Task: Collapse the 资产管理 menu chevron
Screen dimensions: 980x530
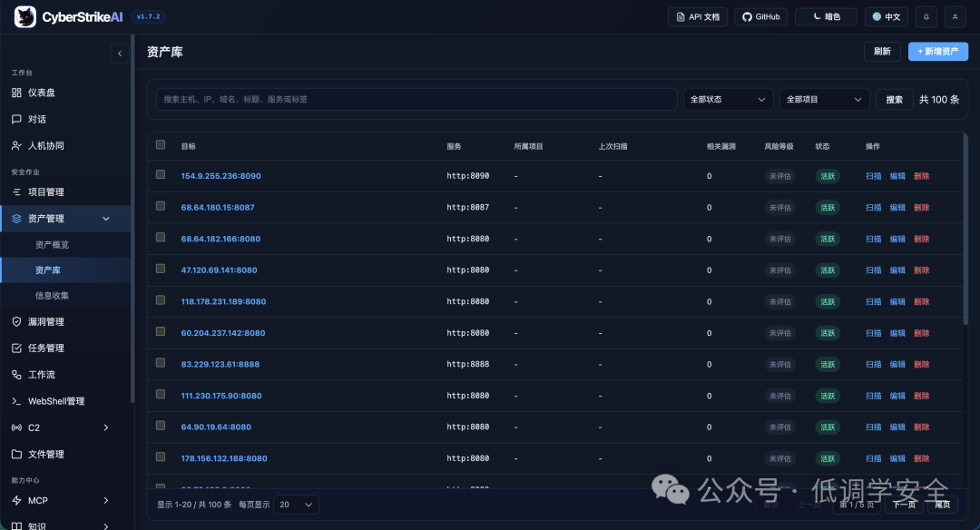Action: tap(106, 219)
